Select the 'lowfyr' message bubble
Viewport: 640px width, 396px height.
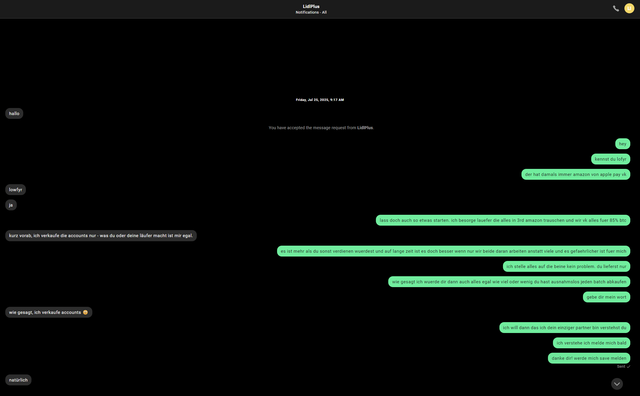point(16,189)
